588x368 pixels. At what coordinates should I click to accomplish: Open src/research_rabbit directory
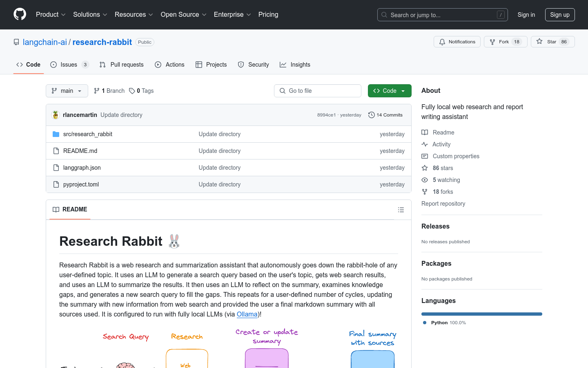pyautogui.click(x=88, y=134)
